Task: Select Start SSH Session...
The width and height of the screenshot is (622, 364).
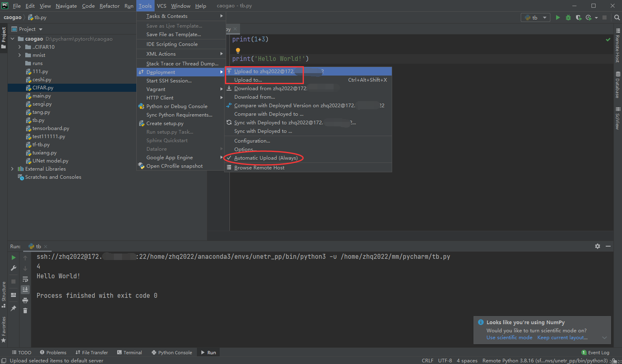Action: 181,81
